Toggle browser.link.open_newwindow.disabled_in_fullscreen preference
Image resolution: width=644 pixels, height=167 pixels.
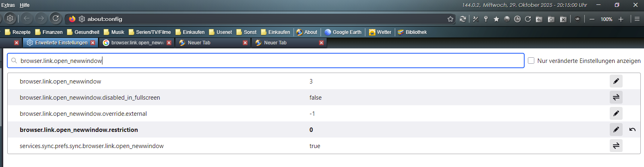point(616,97)
